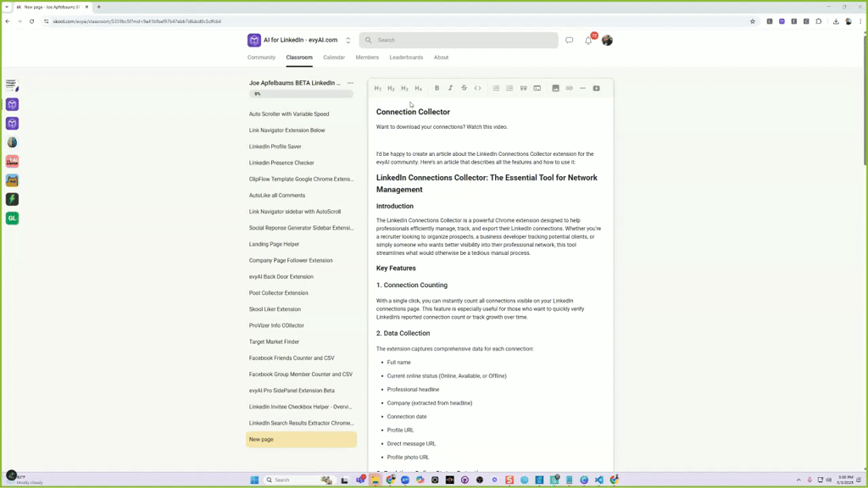Screen dimensions: 868x488
Task: Apply Heading 3 format in editor toolbar
Action: click(x=404, y=88)
